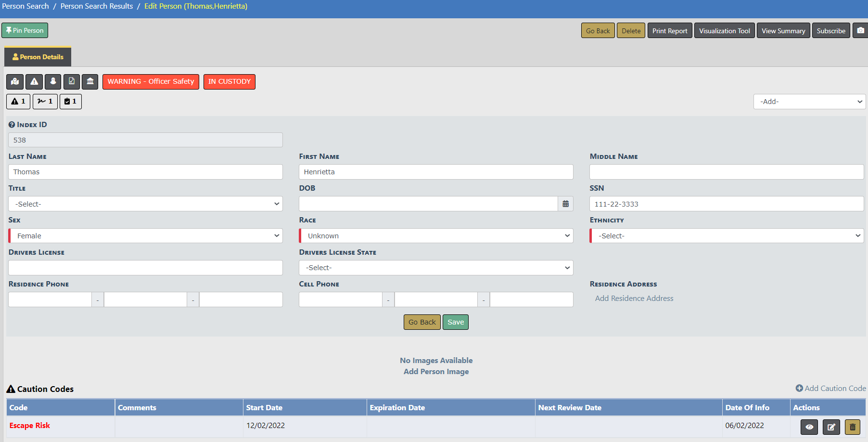
Task: Toggle the caution count badge showing 1
Action: pos(18,102)
